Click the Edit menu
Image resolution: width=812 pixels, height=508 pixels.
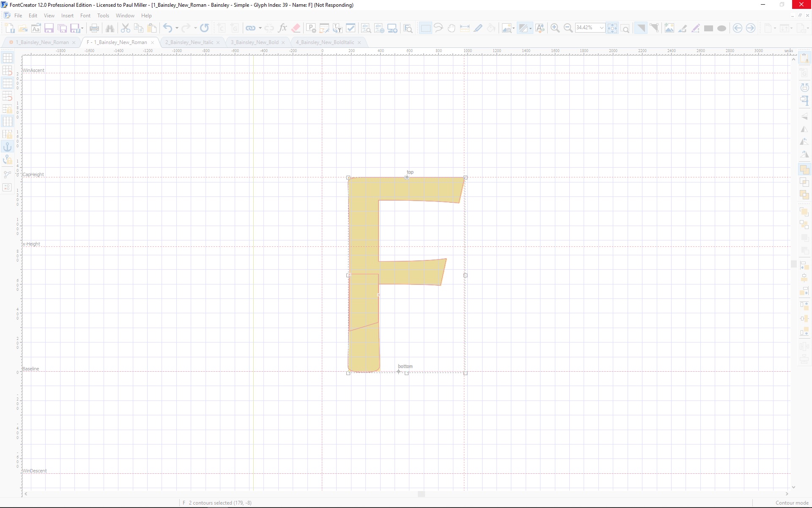(33, 16)
